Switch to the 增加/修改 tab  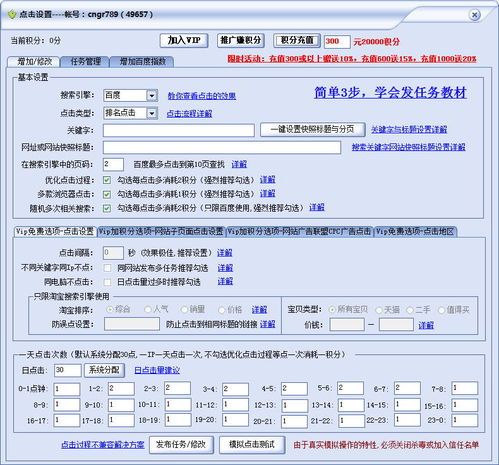[35, 62]
